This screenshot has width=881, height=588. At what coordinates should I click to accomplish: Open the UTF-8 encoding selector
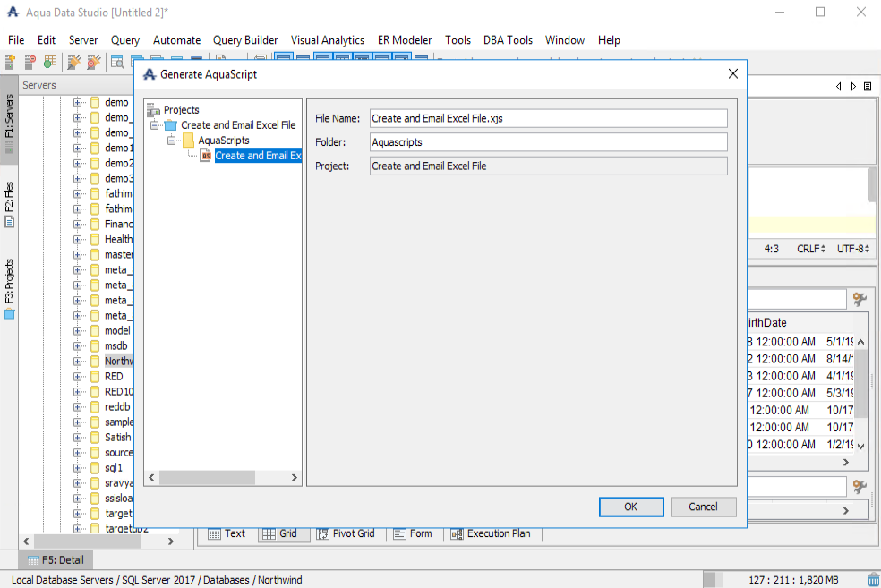coord(853,248)
